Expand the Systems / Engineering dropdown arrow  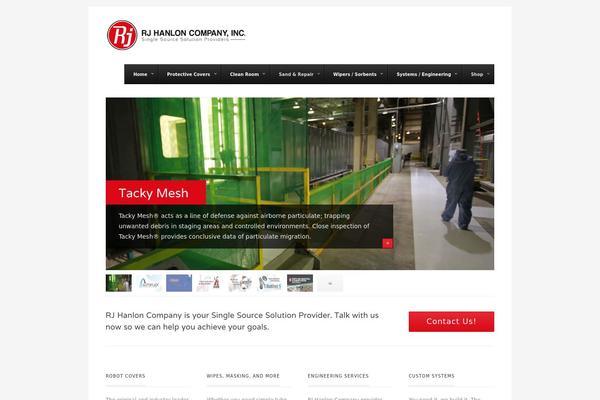pyautogui.click(x=456, y=74)
